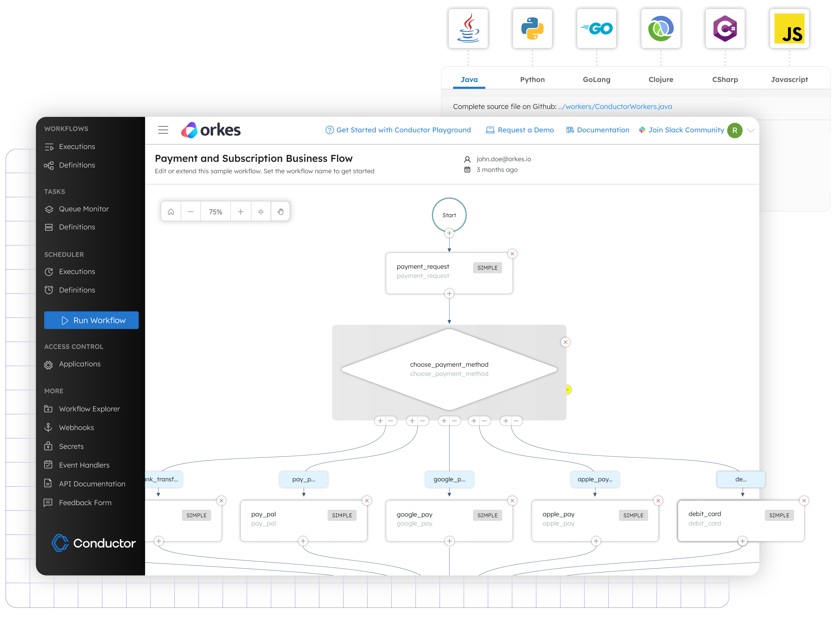Image resolution: width=840 pixels, height=617 pixels.
Task: Switch to the Python language tab
Action: tap(532, 79)
